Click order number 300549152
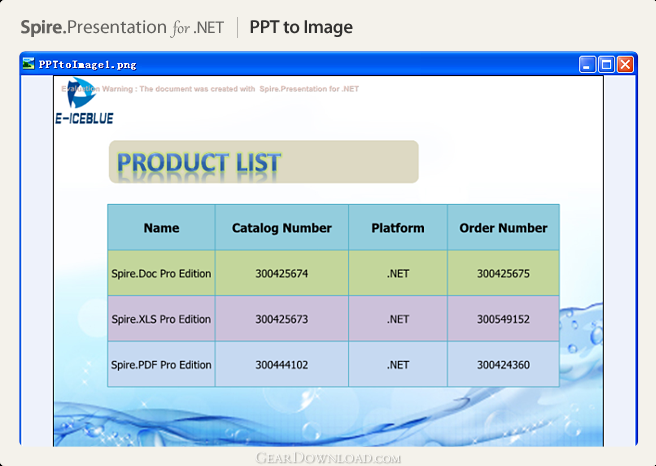This screenshot has height=466, width=656. click(503, 319)
